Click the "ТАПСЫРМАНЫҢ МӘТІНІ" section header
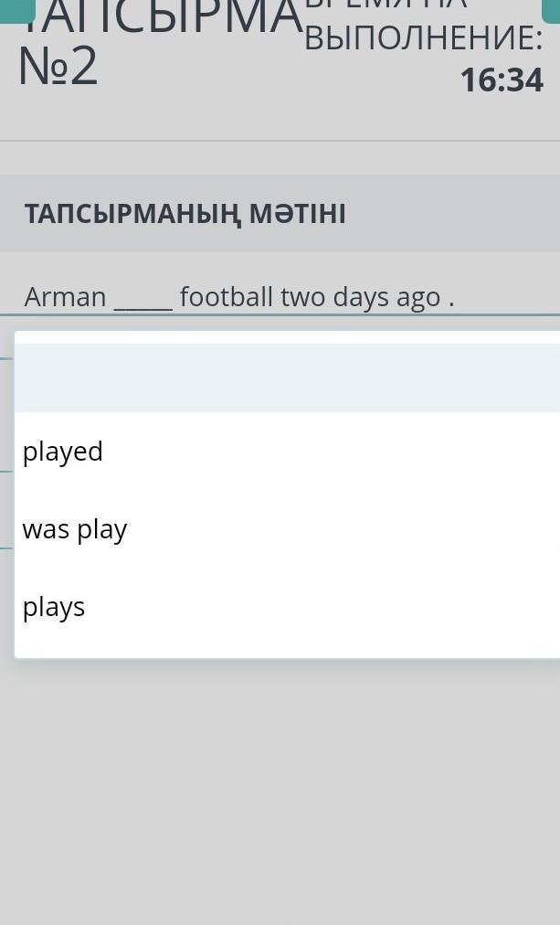 [x=185, y=214]
